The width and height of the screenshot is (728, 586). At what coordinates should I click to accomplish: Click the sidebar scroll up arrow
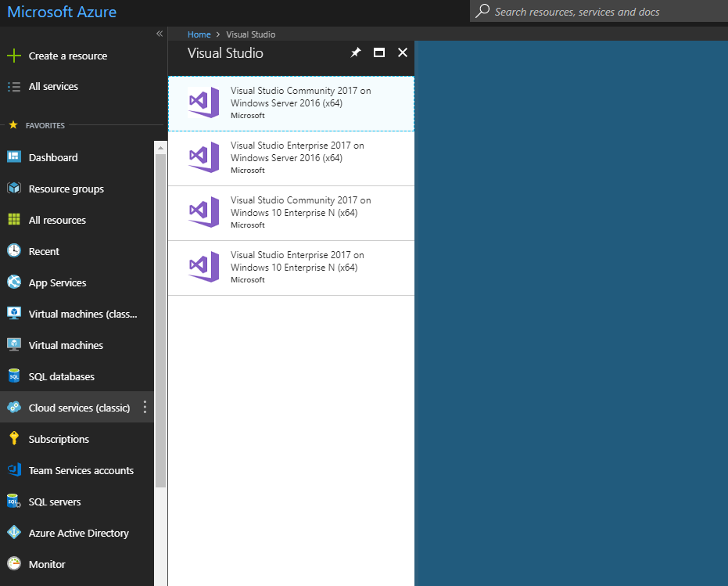pyautogui.click(x=160, y=148)
